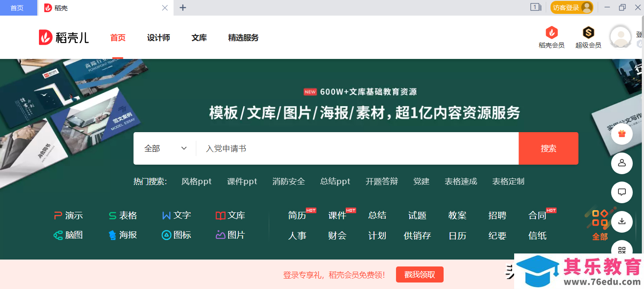The width and height of the screenshot is (644, 289).
Task: Select 图片 picture category
Action: [x=230, y=235]
